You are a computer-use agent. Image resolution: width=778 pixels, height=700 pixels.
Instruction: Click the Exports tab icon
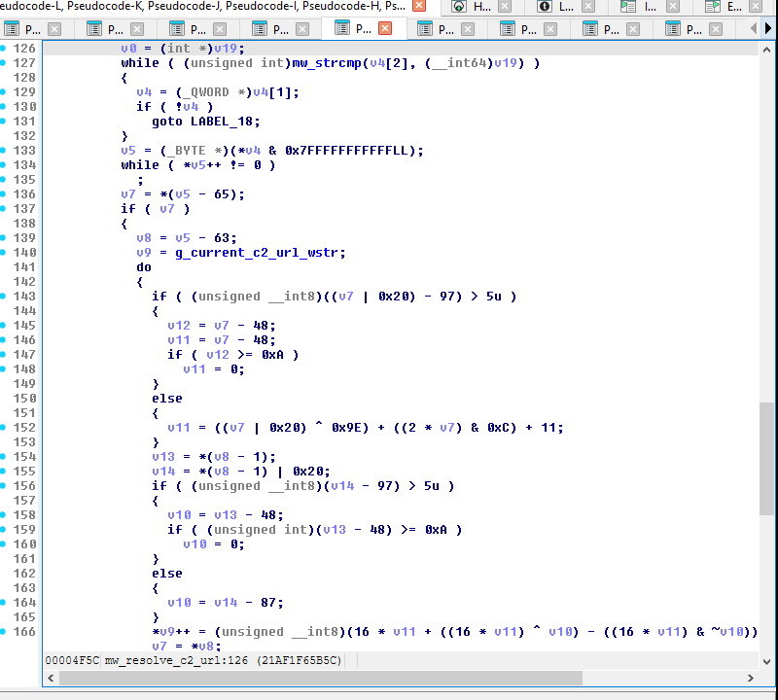coord(713,7)
